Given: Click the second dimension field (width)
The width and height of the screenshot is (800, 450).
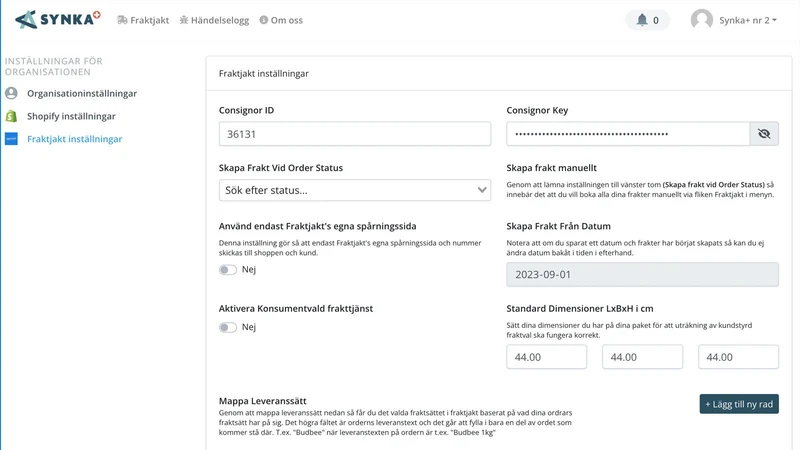Looking at the screenshot, I should (642, 357).
